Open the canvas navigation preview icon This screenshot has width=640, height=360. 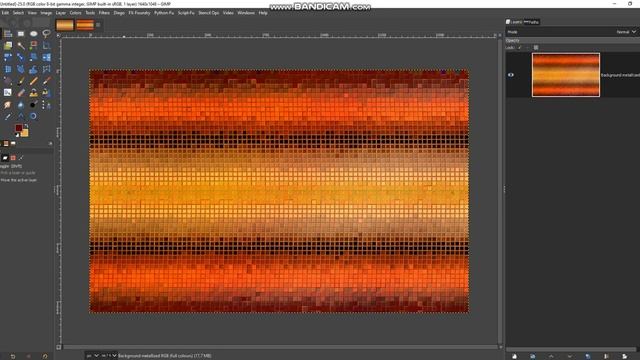point(500,347)
